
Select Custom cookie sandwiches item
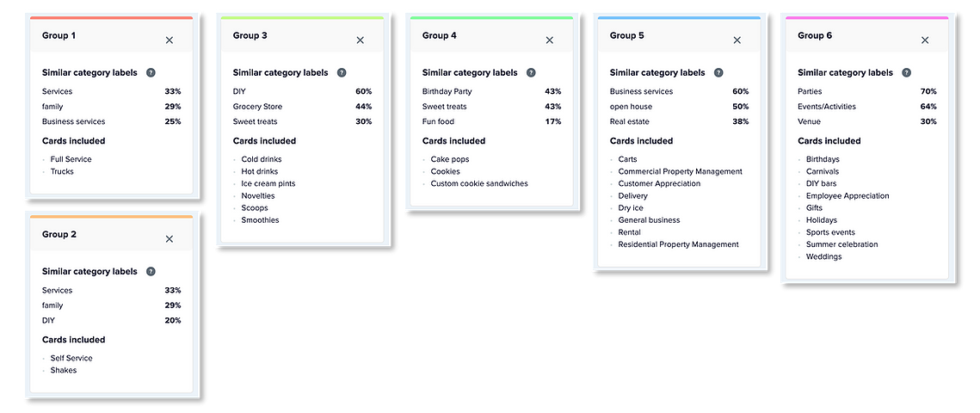click(479, 183)
